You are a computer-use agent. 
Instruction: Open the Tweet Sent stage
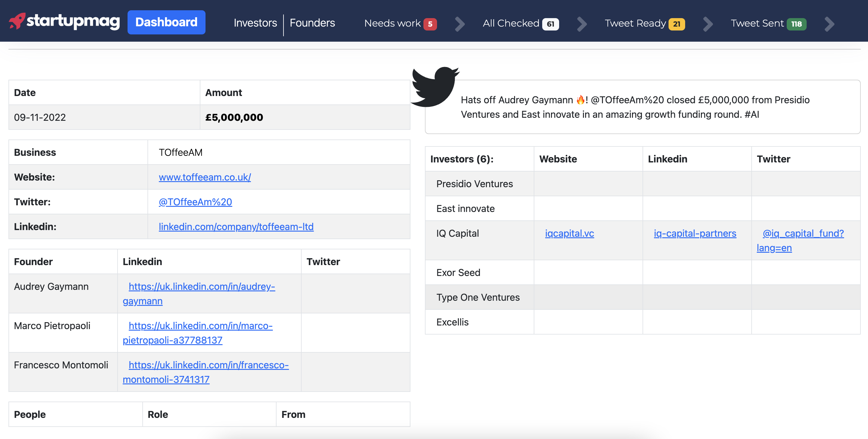tap(768, 24)
